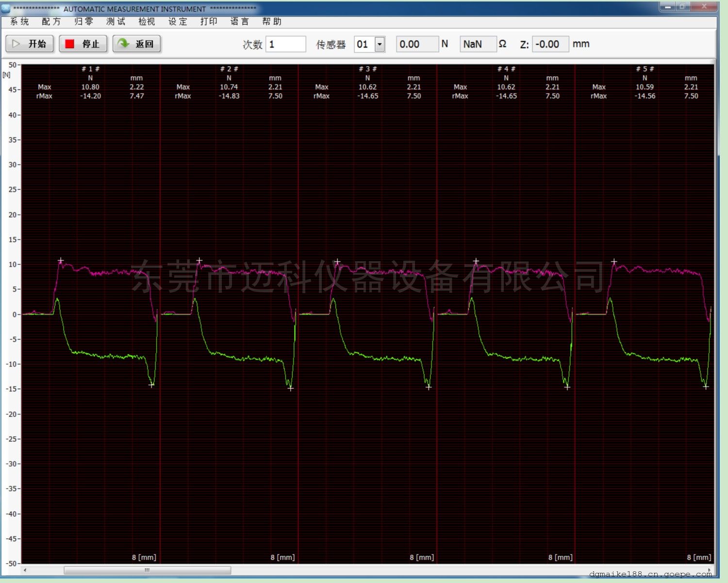Click the resistance field showing NaN
This screenshot has width=728, height=583.
(478, 45)
